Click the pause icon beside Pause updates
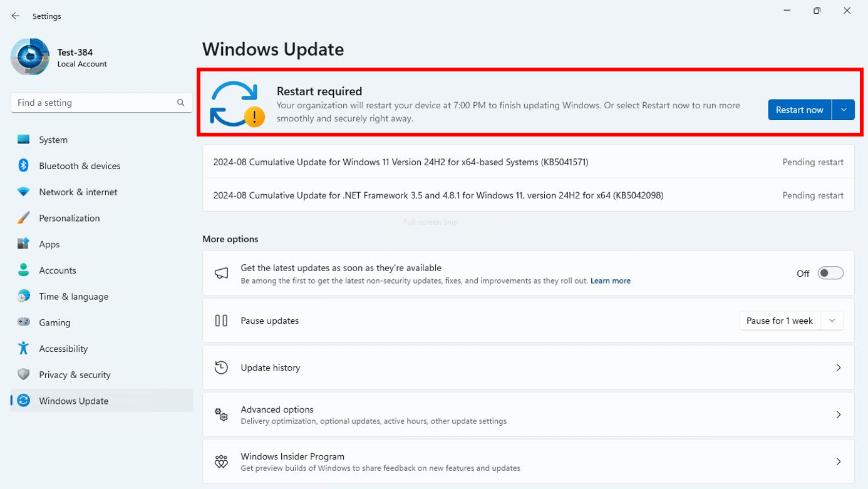The width and height of the screenshot is (868, 489). click(221, 321)
